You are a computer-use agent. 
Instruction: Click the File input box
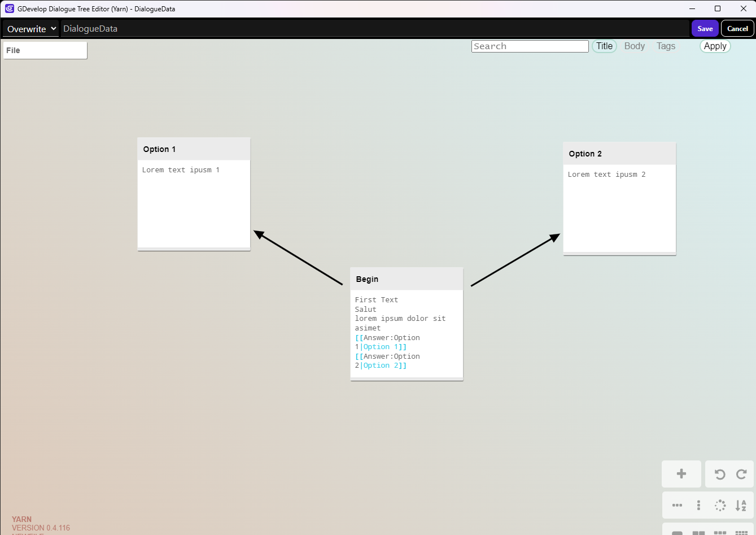(x=45, y=50)
